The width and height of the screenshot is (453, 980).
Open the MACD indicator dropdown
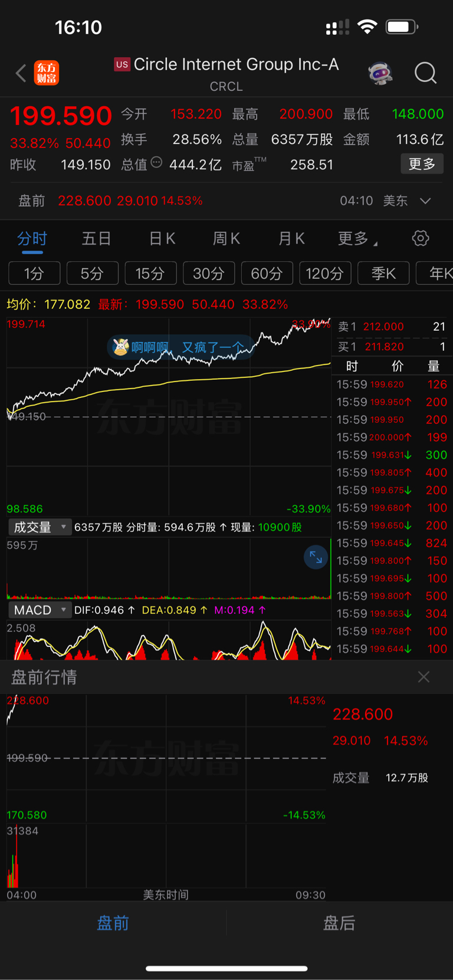40,610
